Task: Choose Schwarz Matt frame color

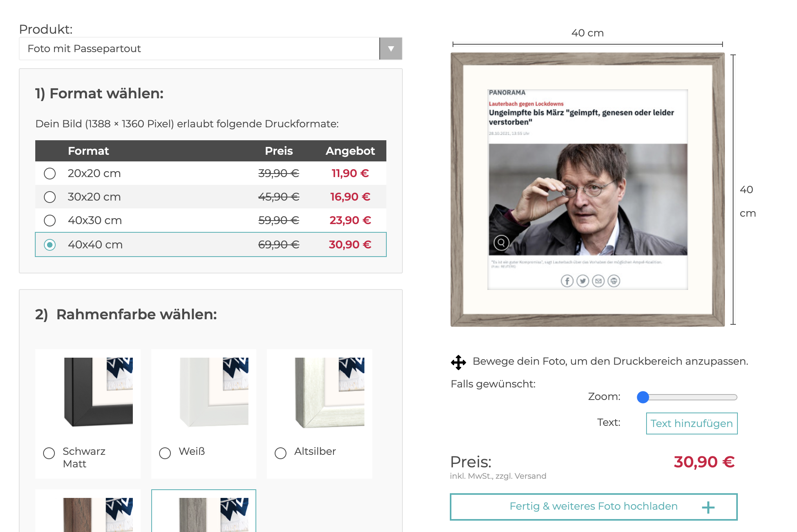Action: click(49, 453)
